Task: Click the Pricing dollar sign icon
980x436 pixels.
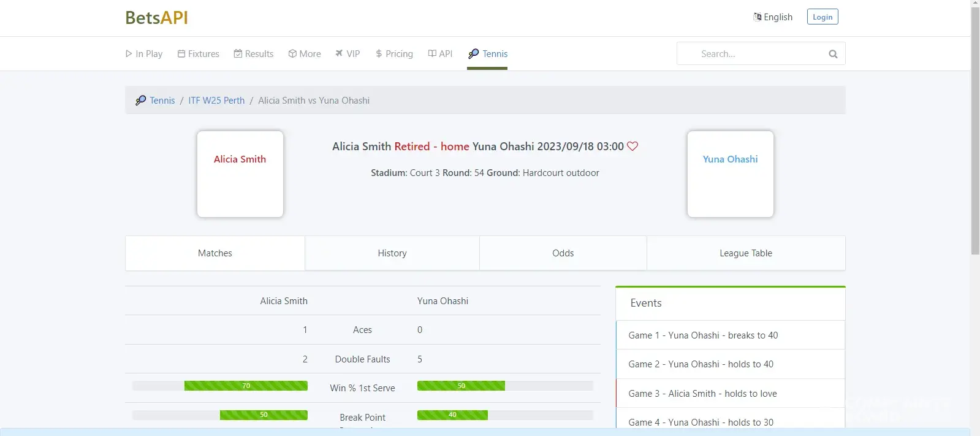Action: (379, 54)
